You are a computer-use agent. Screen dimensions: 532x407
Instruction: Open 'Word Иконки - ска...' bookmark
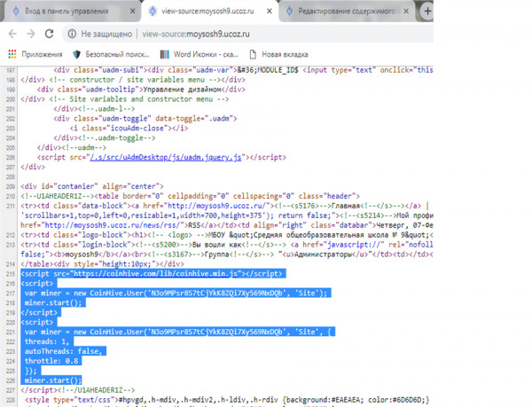(x=199, y=54)
